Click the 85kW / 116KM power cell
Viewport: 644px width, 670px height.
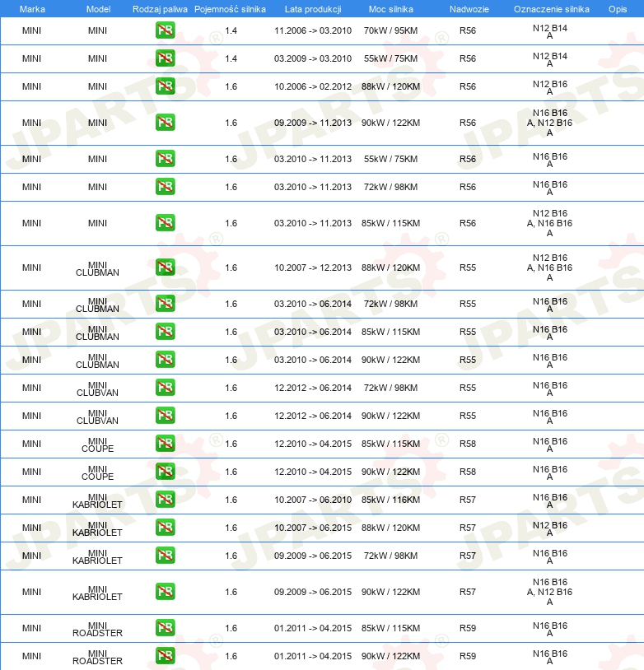point(391,500)
